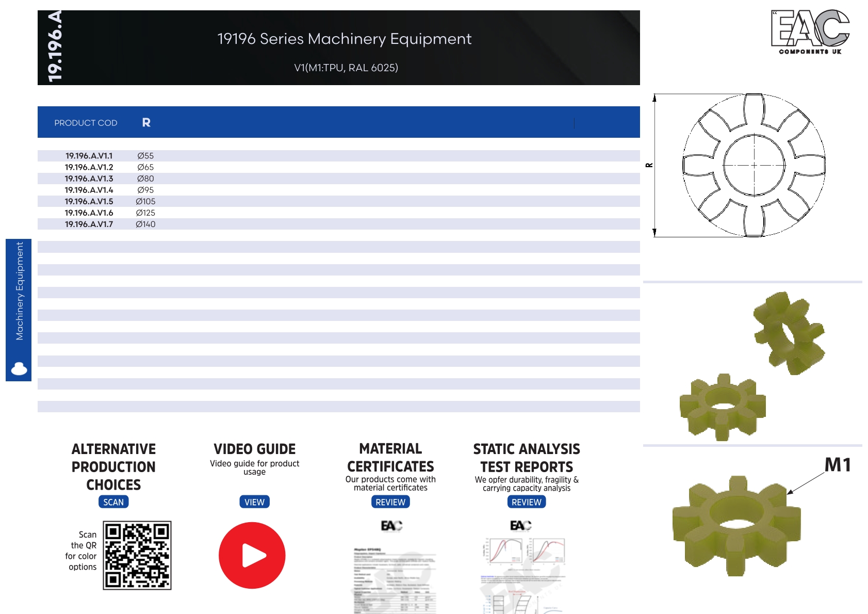
Task: Click the cloud icon on the side tab
Action: 19,368
